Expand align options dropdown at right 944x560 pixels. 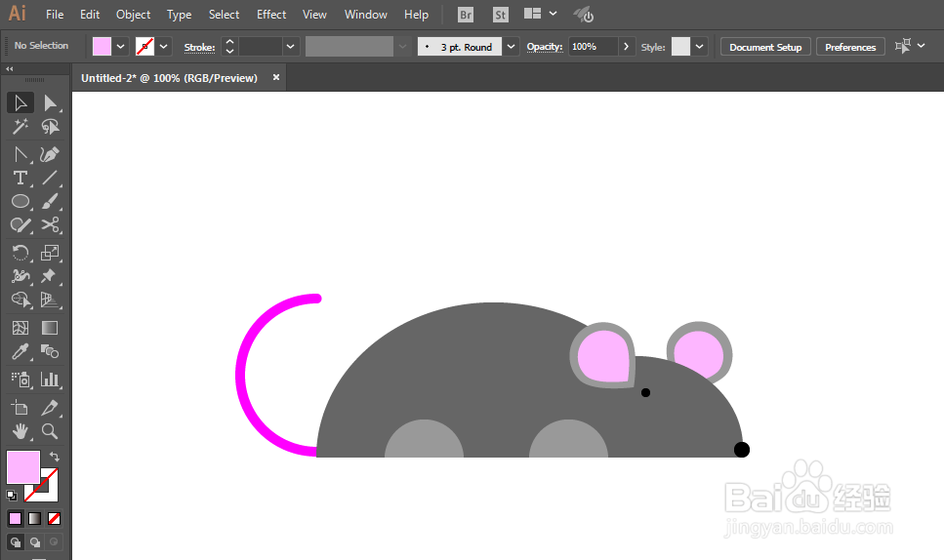coord(922,45)
